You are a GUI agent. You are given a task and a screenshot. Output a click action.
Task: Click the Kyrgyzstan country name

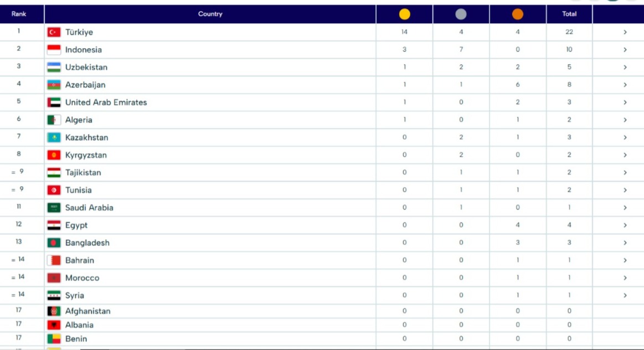(86, 155)
